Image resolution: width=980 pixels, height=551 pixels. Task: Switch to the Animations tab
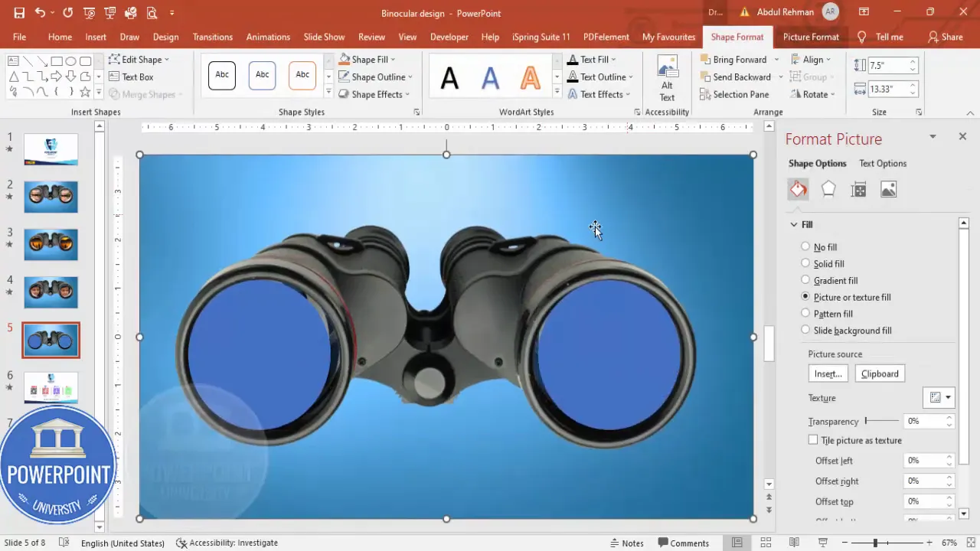[x=268, y=37]
